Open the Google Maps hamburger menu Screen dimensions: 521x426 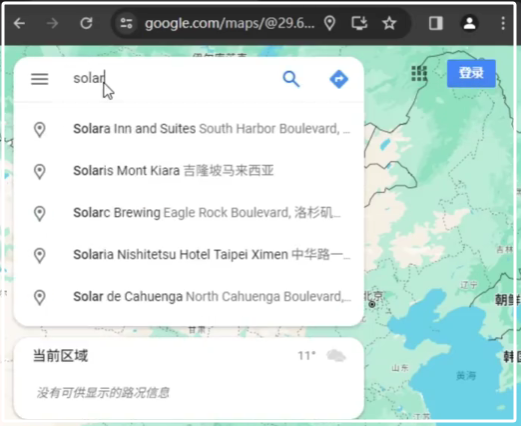[x=40, y=79]
